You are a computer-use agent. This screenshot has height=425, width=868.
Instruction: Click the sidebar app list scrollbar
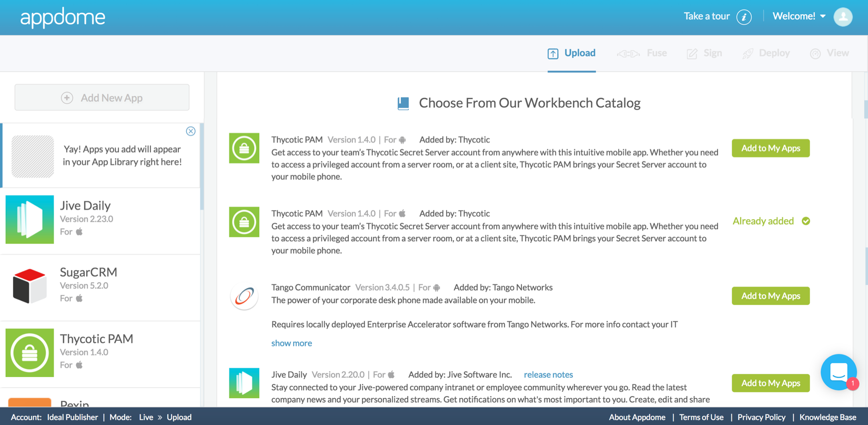click(x=202, y=166)
